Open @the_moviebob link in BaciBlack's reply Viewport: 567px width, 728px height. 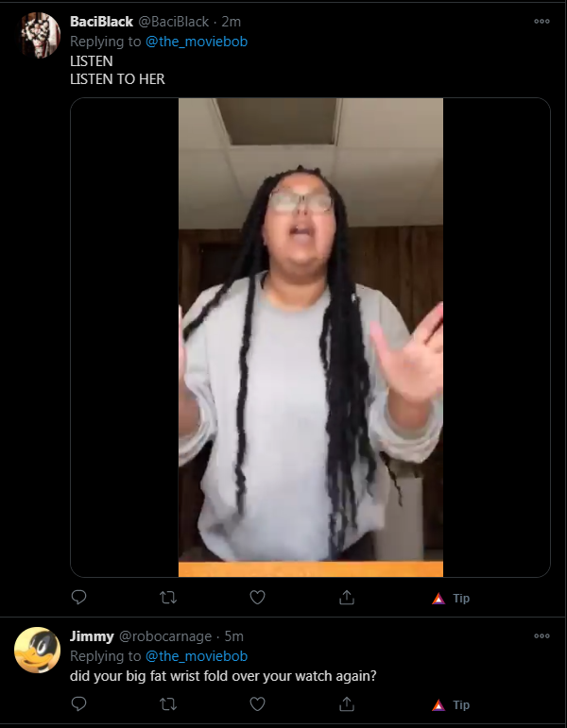point(197,42)
